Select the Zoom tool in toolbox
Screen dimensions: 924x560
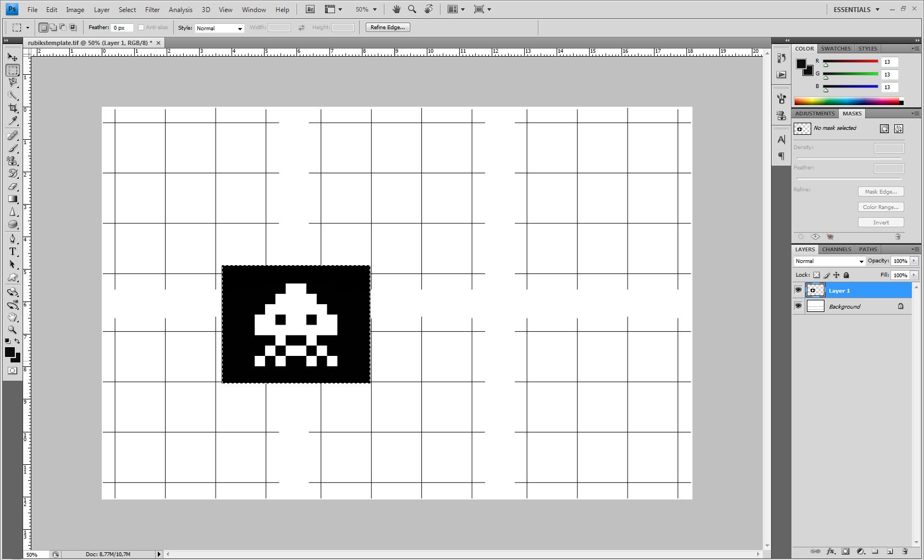tap(13, 330)
